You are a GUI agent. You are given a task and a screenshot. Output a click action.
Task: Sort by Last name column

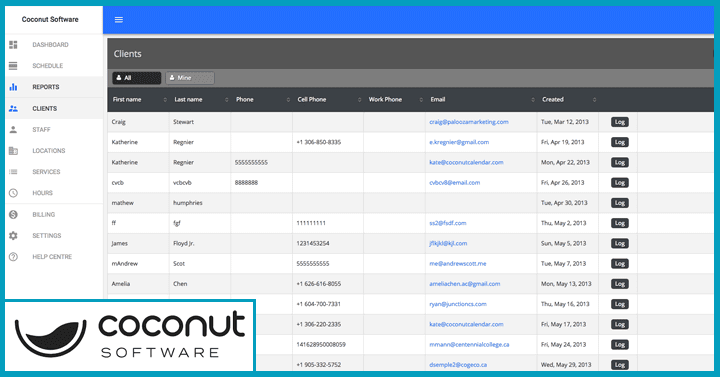click(x=200, y=100)
